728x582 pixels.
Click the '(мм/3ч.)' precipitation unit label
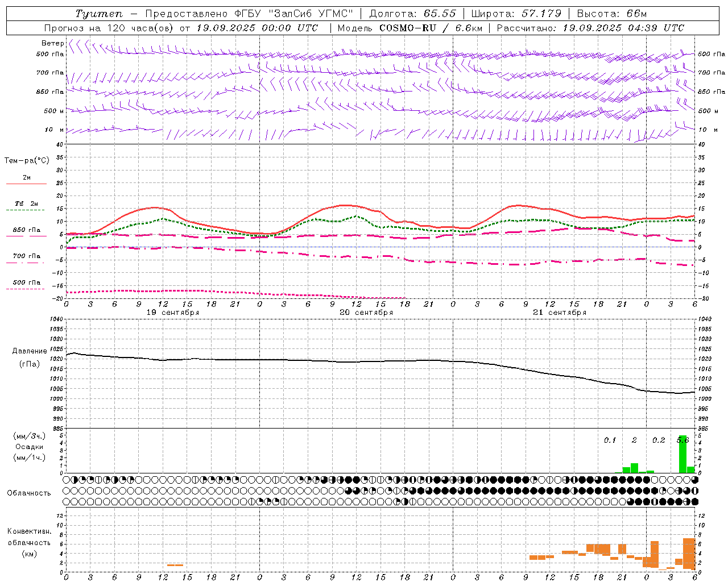(30, 436)
